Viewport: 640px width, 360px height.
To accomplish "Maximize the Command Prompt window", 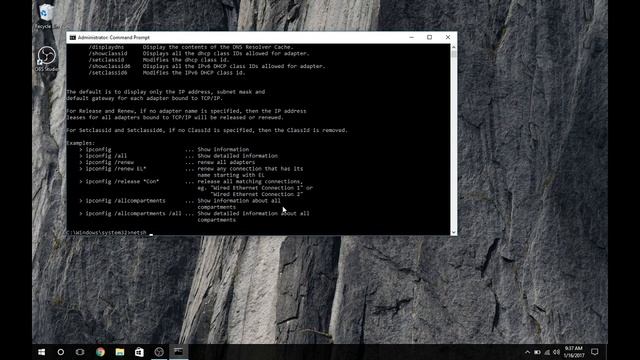I will point(429,37).
